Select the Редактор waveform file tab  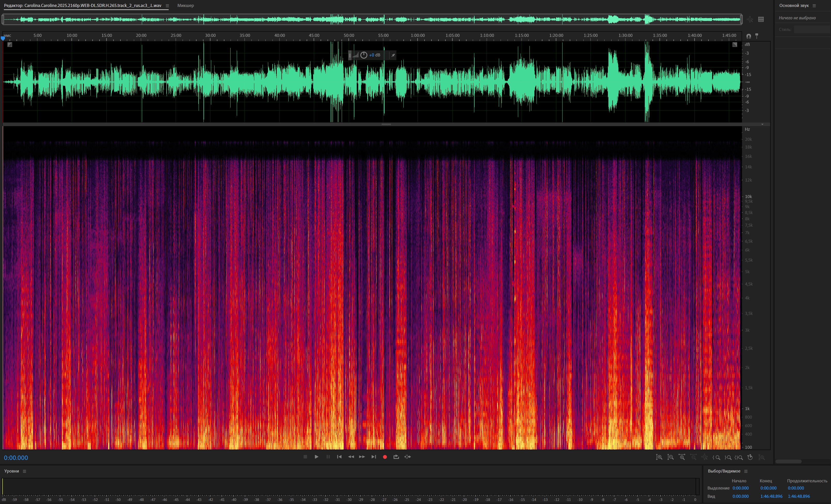[83, 5]
